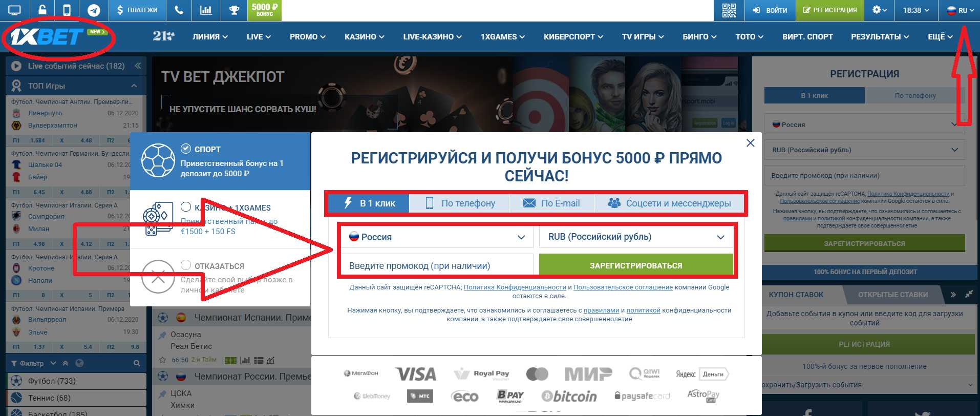Image resolution: width=980 pixels, height=416 pixels.
Task: Click the phone callback icon
Action: coord(179,10)
